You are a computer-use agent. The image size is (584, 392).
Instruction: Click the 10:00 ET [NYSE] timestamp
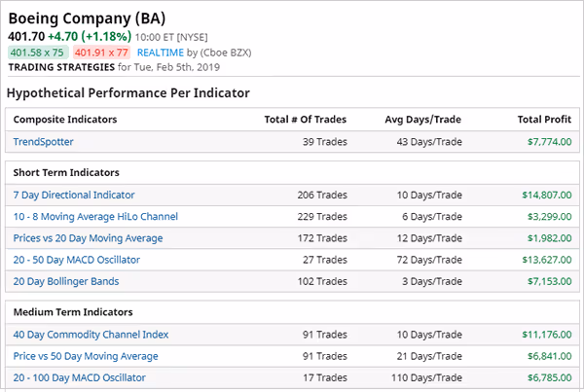point(171,38)
